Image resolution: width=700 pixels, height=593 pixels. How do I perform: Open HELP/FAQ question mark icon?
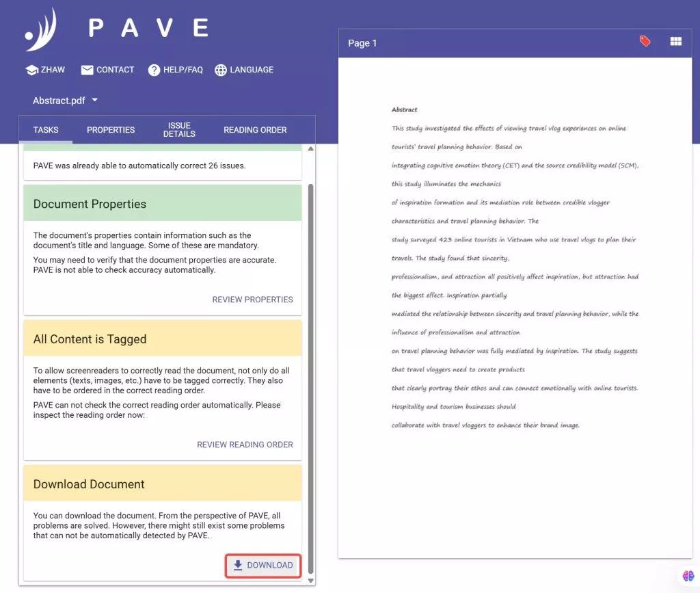tap(154, 70)
